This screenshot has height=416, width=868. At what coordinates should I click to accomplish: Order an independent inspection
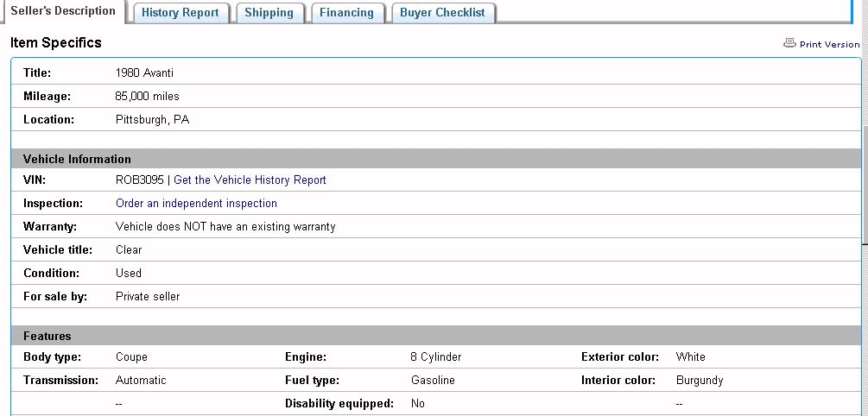pyautogui.click(x=196, y=204)
